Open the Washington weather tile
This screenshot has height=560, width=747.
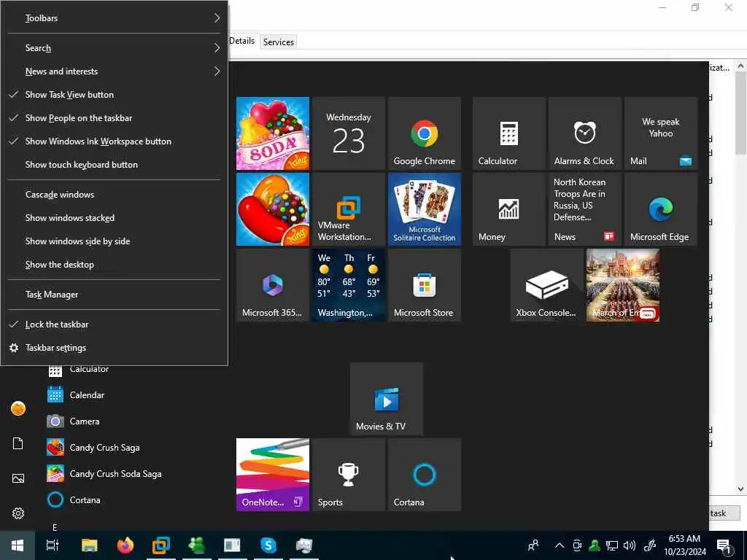coord(348,285)
